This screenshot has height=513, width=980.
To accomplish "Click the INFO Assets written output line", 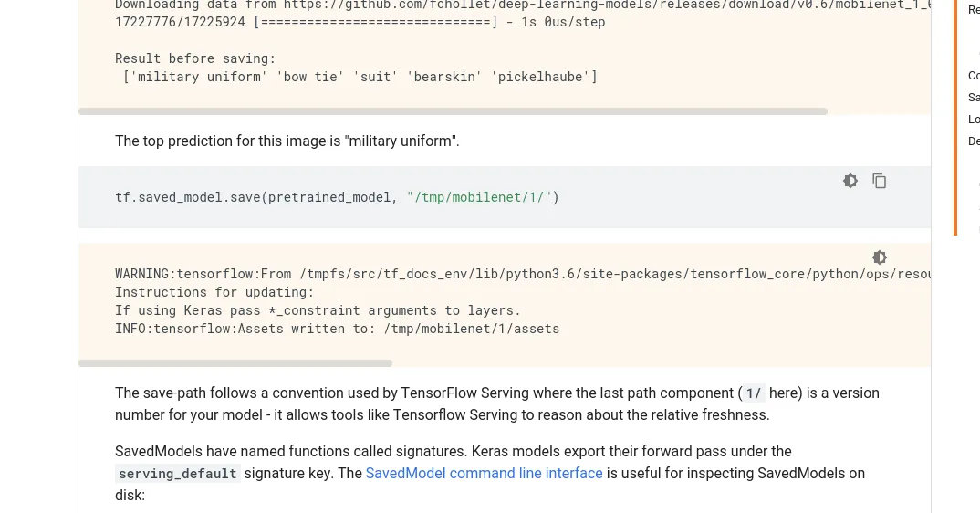I will tap(337, 329).
